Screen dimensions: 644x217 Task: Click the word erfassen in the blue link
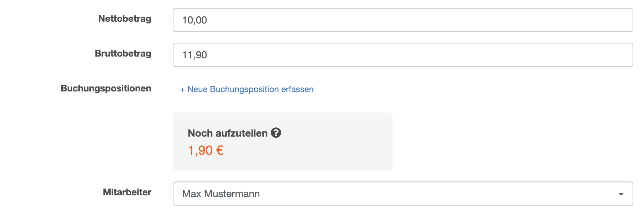[297, 89]
